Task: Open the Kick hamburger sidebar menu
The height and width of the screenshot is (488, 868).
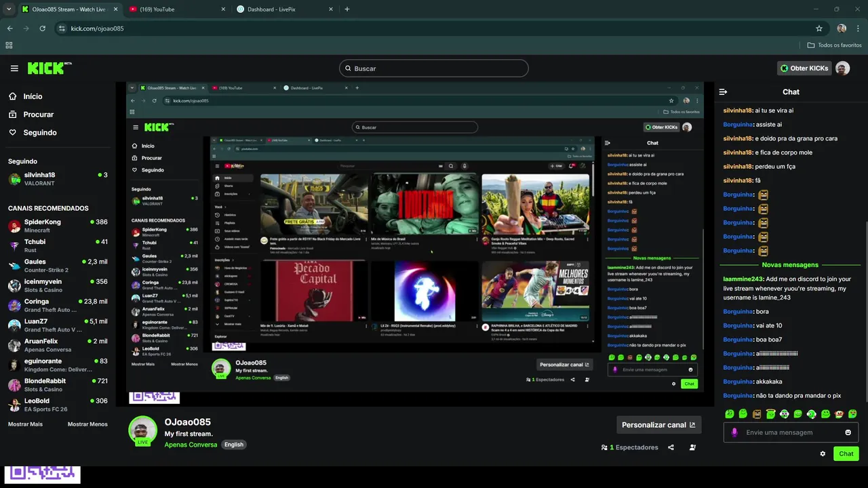Action: 14,68
